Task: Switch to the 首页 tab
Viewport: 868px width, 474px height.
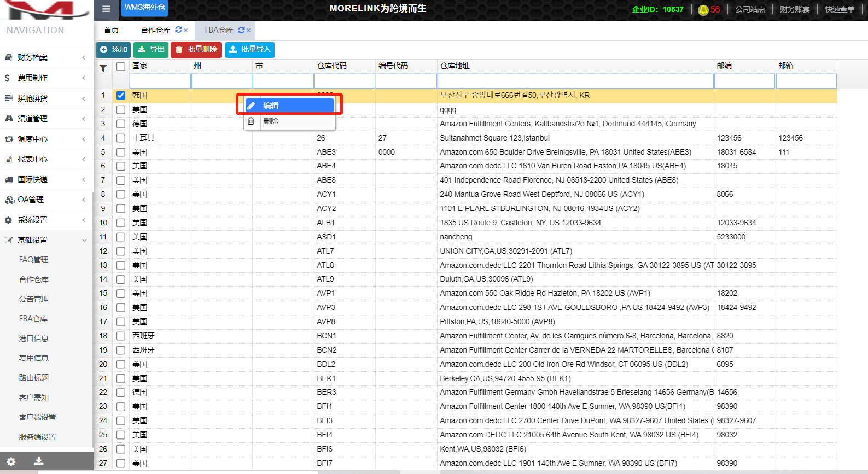Action: coord(112,30)
